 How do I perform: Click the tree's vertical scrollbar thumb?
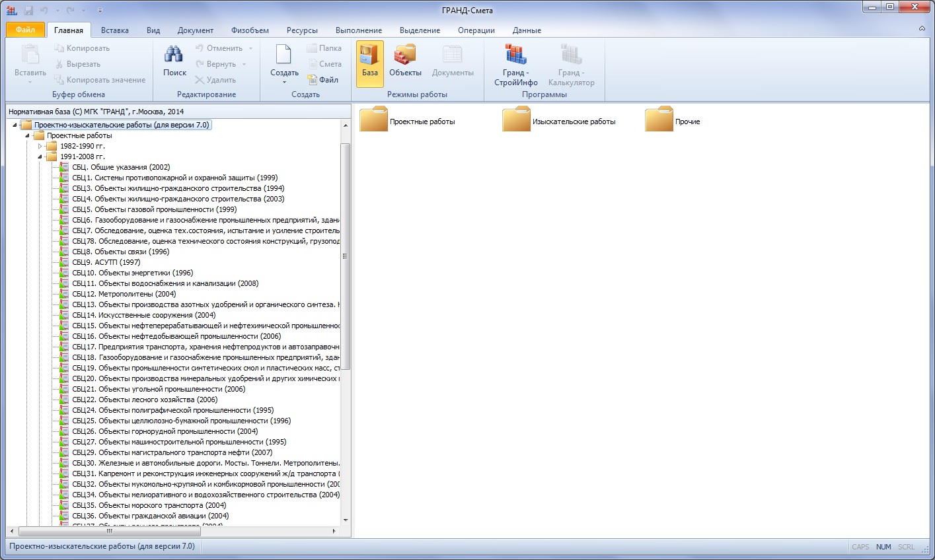point(345,256)
